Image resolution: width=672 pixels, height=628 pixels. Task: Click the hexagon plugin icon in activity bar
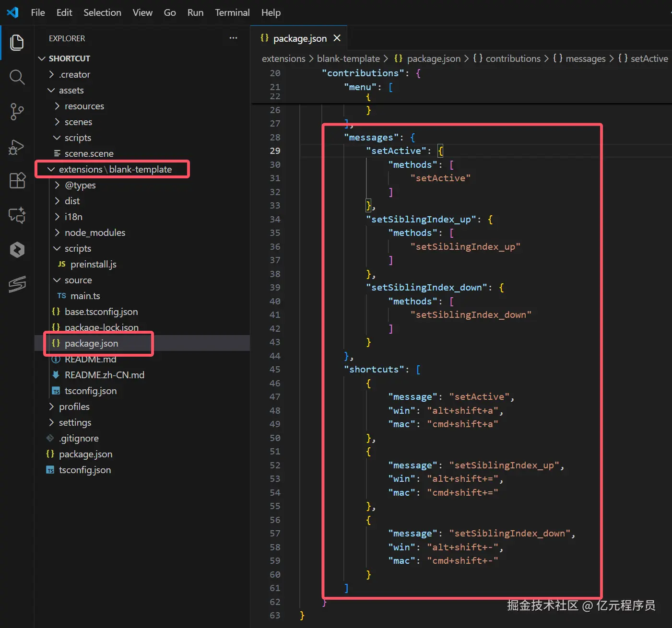(17, 250)
